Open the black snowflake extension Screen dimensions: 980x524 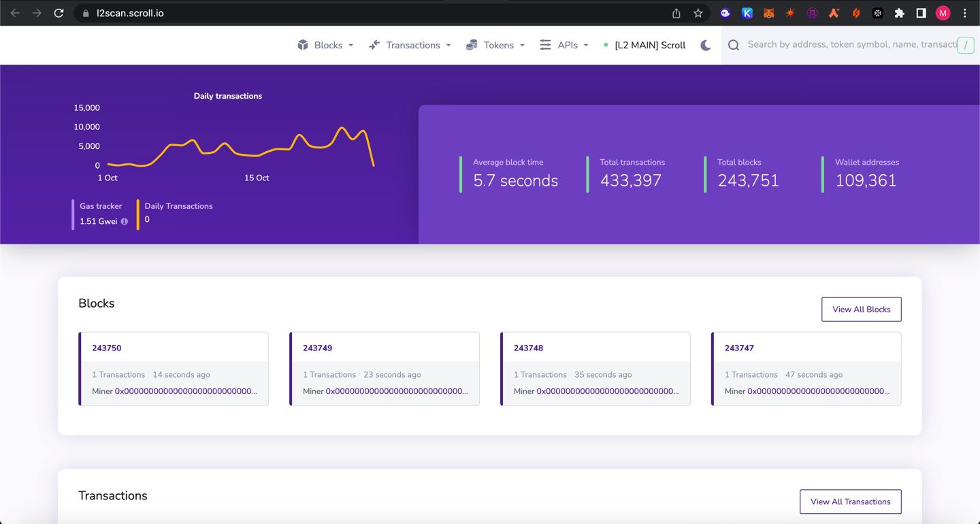pos(878,13)
